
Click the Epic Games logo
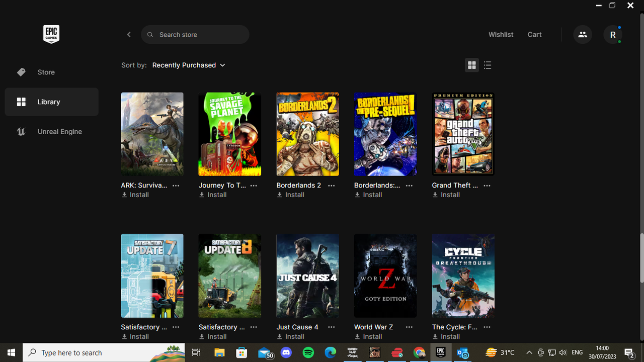coord(51,34)
